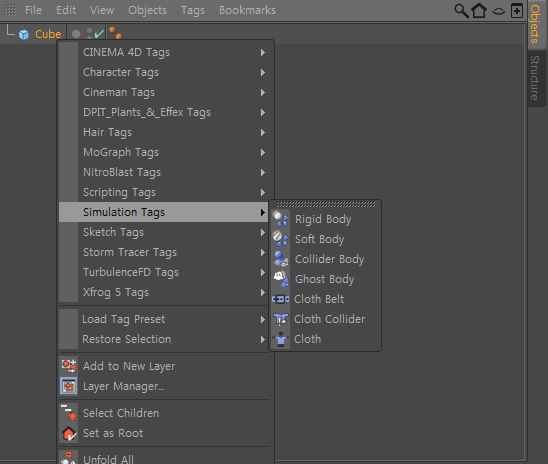Click the menu grip handle icon
The height and width of the screenshot is (464, 548).
tap(10, 10)
